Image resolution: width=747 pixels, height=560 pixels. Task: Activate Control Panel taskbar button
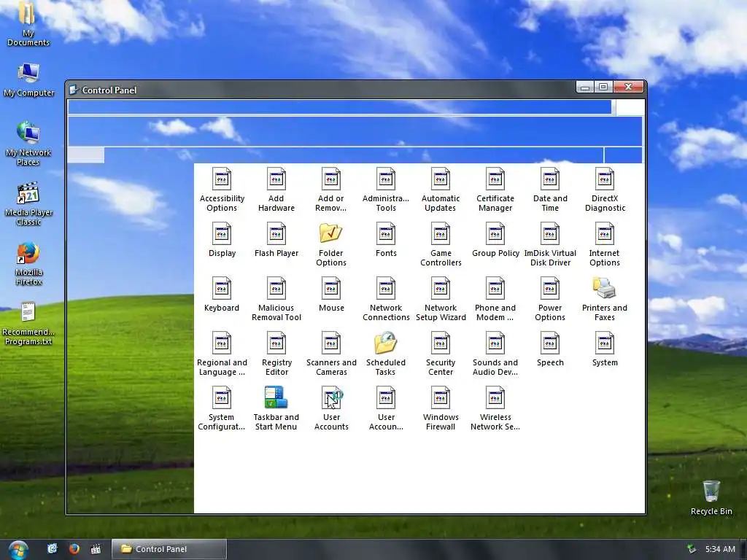[x=169, y=549]
